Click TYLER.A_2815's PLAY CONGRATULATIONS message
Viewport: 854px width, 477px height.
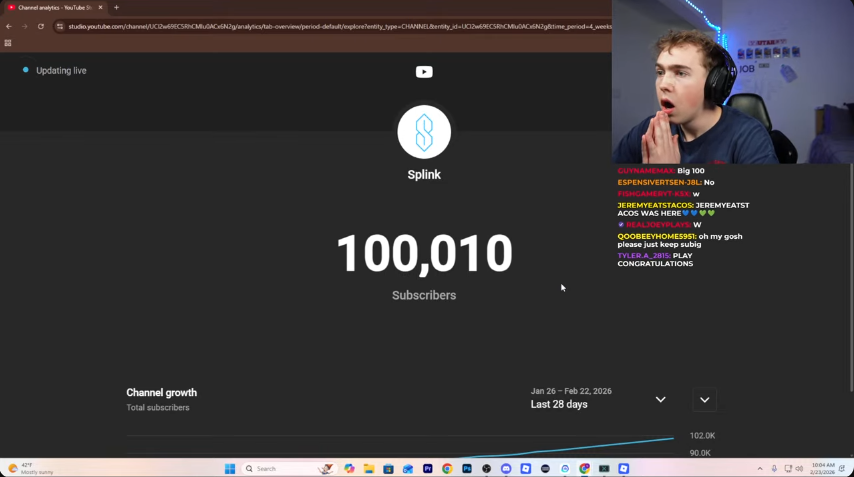coord(655,260)
